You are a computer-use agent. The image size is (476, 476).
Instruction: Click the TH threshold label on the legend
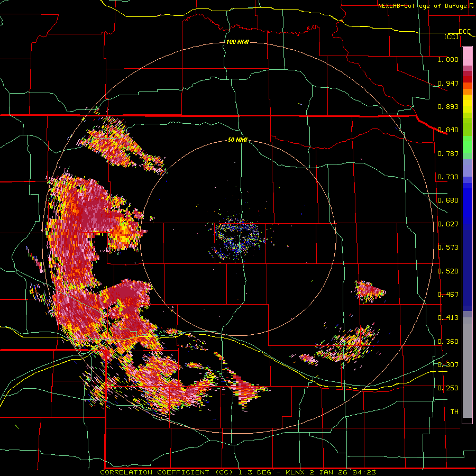(454, 412)
